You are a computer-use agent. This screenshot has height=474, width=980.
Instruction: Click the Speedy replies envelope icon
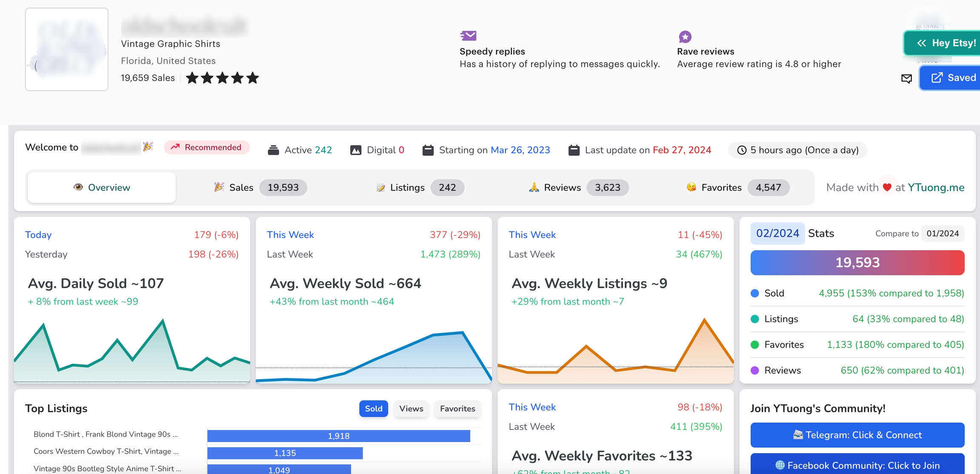click(x=468, y=36)
